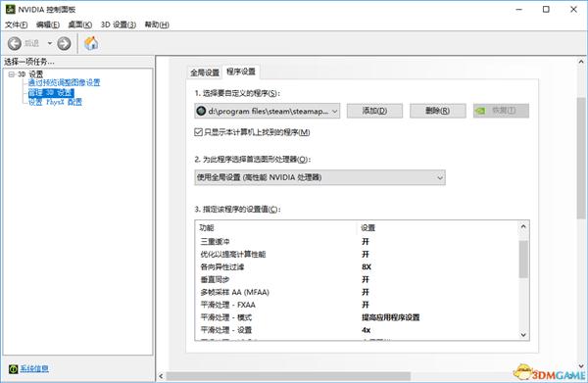Select 通过预览调整图像设置 in tree

coord(64,82)
